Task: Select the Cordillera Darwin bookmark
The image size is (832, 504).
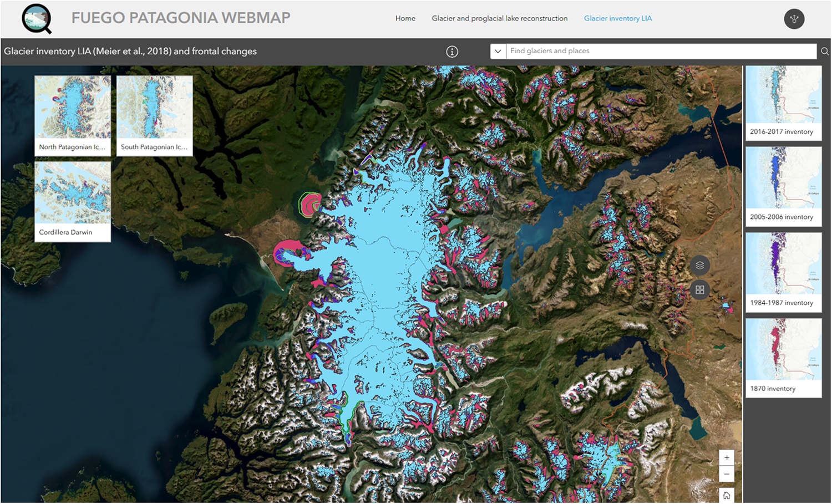Action: tap(73, 201)
